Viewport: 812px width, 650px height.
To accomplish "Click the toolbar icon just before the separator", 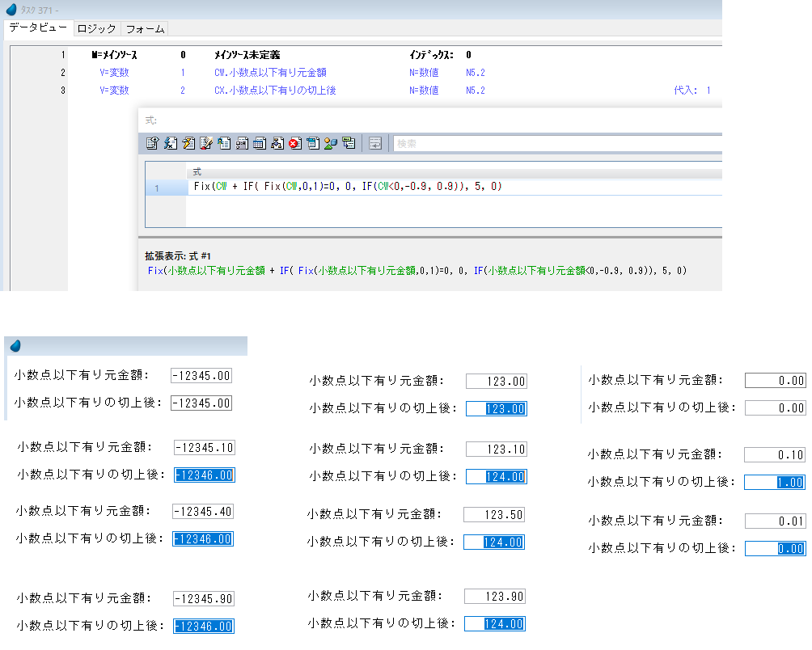I will (x=349, y=143).
